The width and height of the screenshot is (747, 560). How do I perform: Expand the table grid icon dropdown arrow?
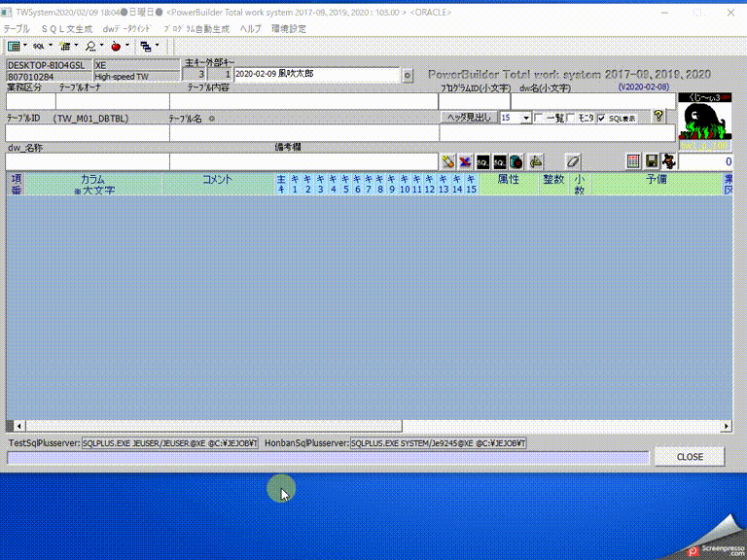pos(24,46)
